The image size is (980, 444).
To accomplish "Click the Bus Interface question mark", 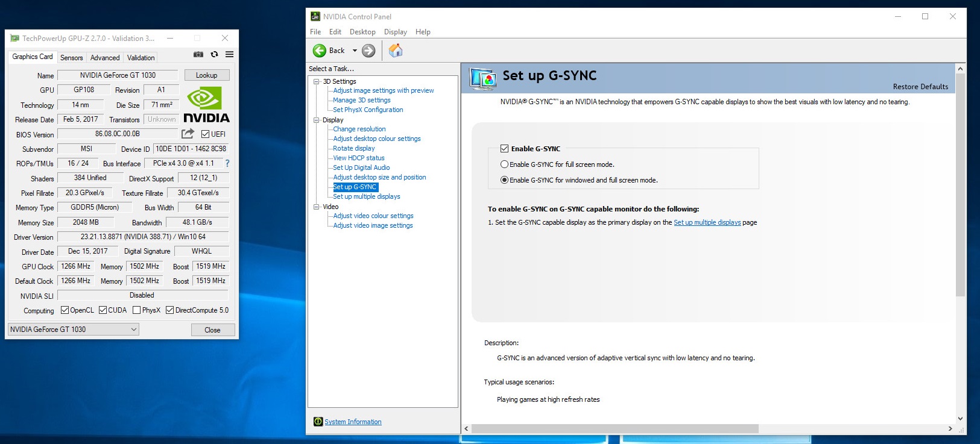I will [x=227, y=163].
